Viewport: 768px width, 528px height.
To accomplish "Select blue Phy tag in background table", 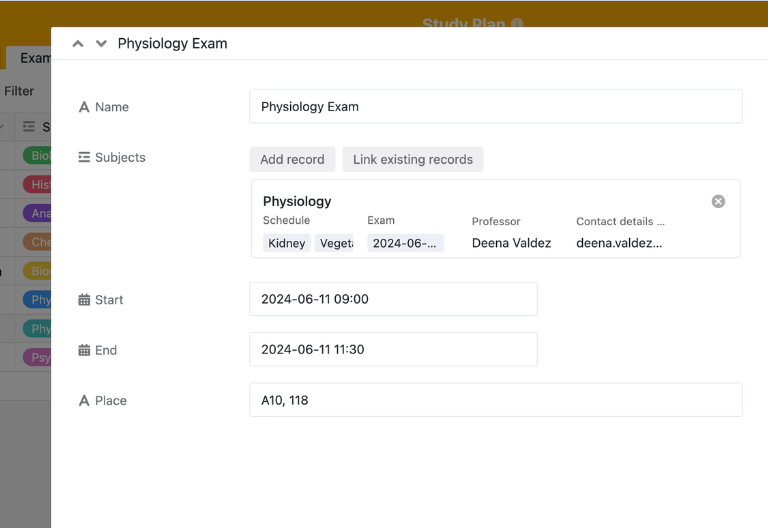I will (x=37, y=300).
